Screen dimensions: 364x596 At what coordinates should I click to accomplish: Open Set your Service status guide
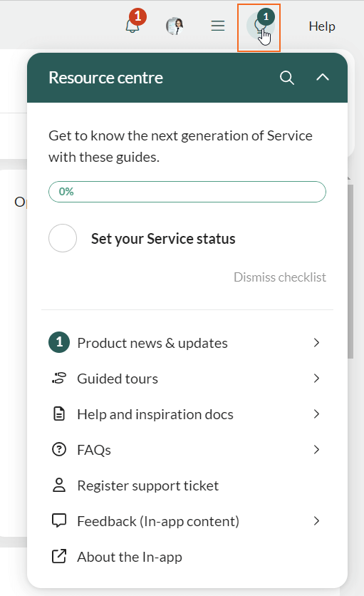click(x=163, y=239)
